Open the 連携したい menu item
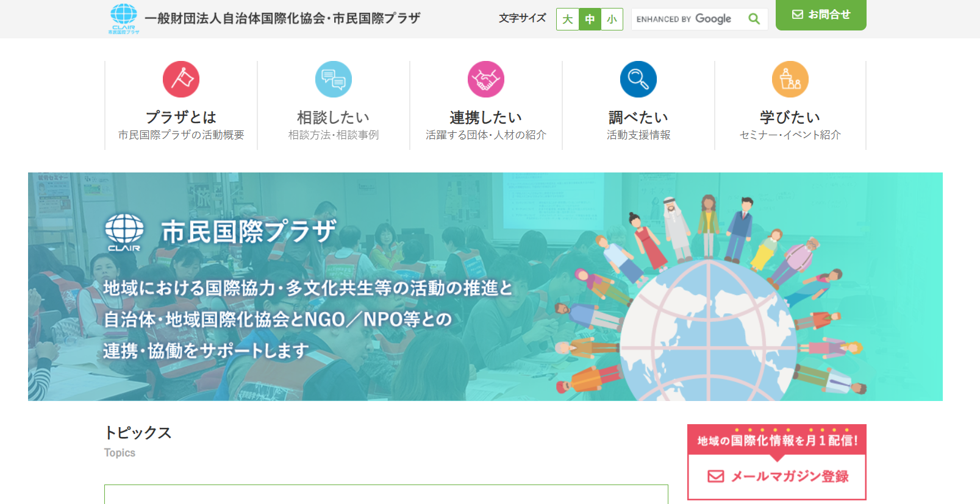The width and height of the screenshot is (980, 504). click(486, 105)
